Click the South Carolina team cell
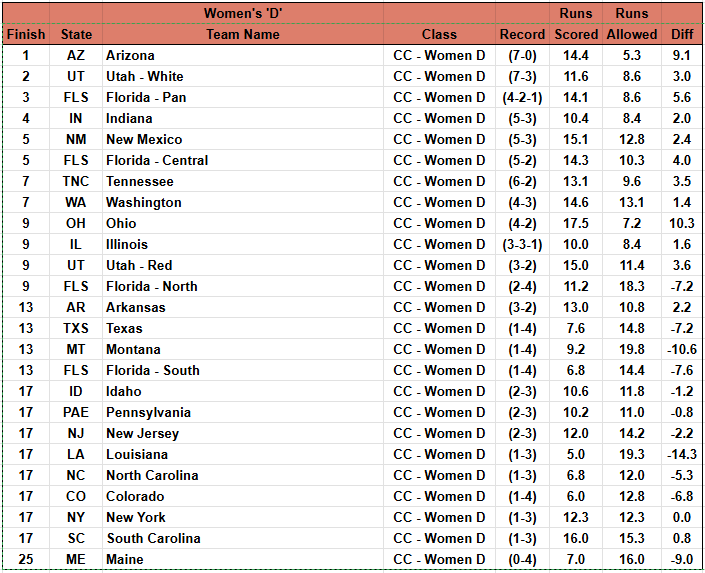 click(x=243, y=538)
